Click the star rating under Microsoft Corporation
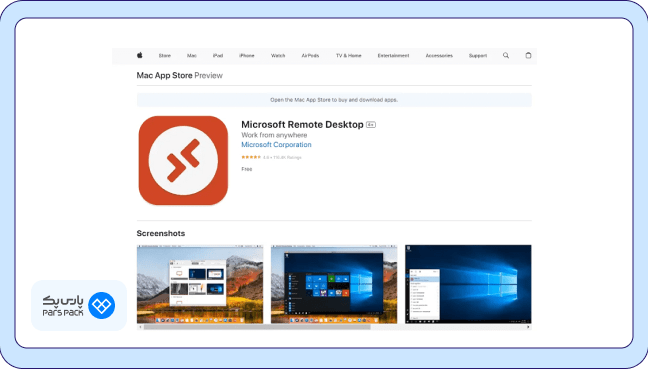 click(x=251, y=157)
